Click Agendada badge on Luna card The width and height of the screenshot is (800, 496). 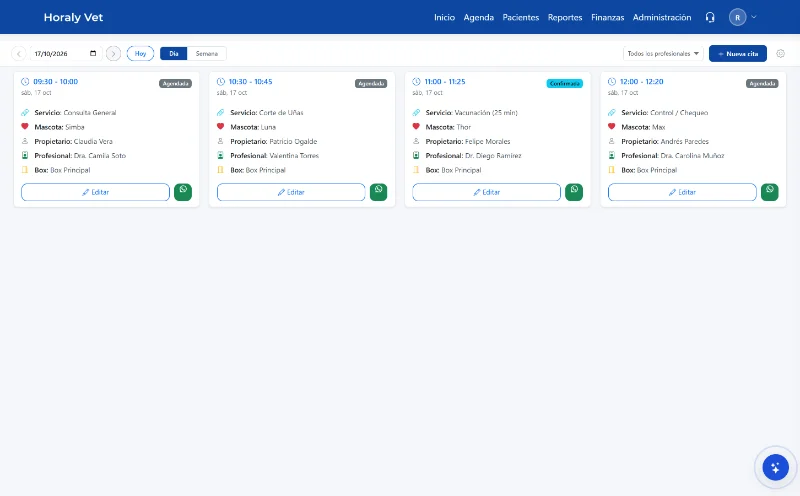371,83
